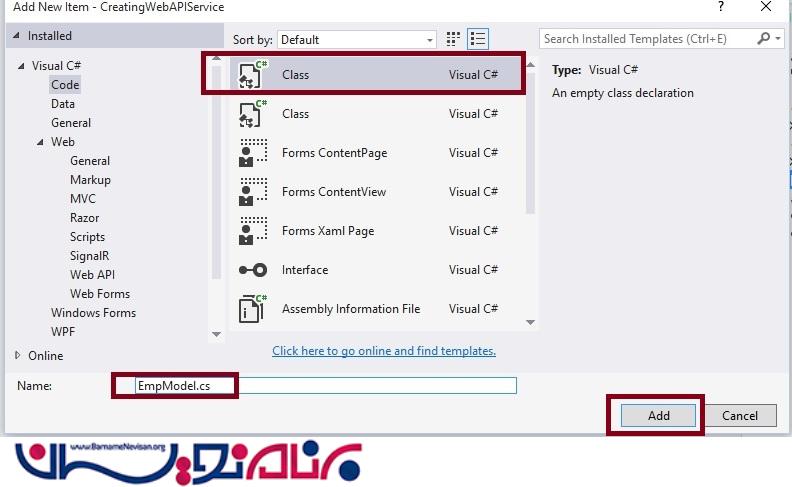This screenshot has height=487, width=792.
Task: Click category tree scrollbar up arrow
Action: (x=217, y=59)
